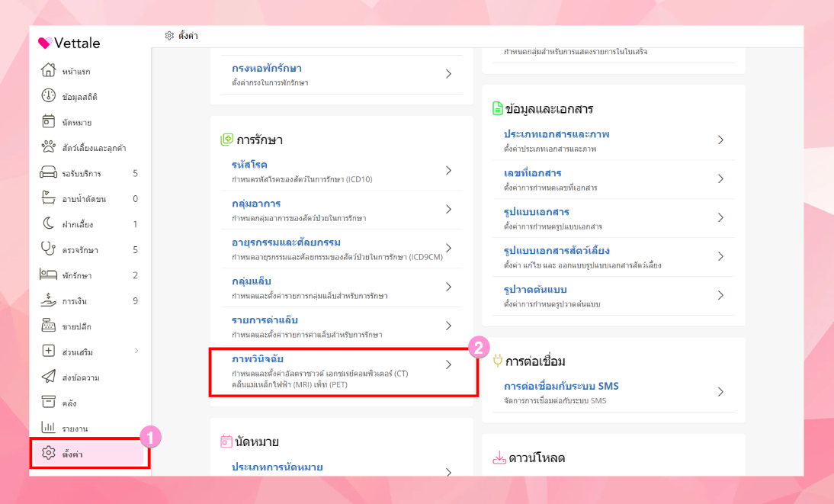This screenshot has height=504, width=834.
Task: Expand the ส่วนเสริม submenu arrow
Action: [136, 351]
